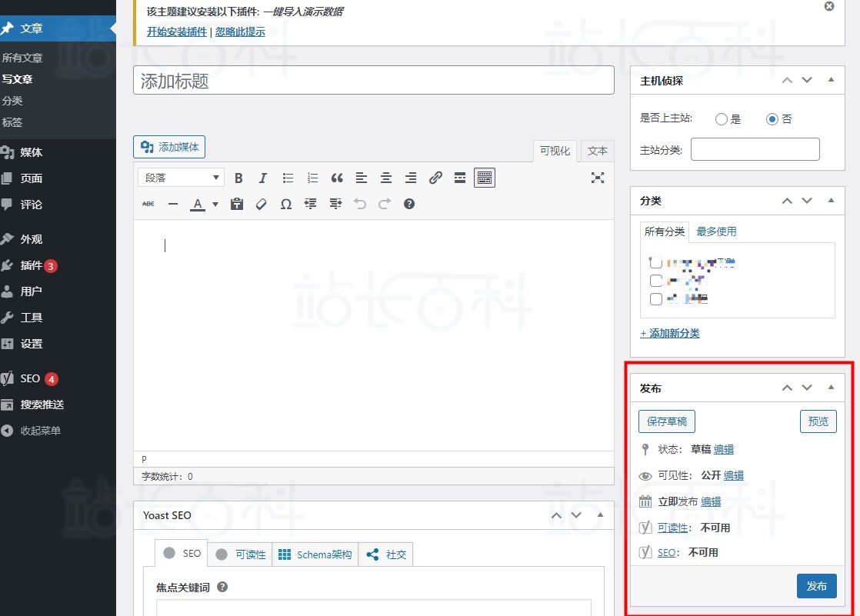Open the text color dropdown arrow

[215, 204]
